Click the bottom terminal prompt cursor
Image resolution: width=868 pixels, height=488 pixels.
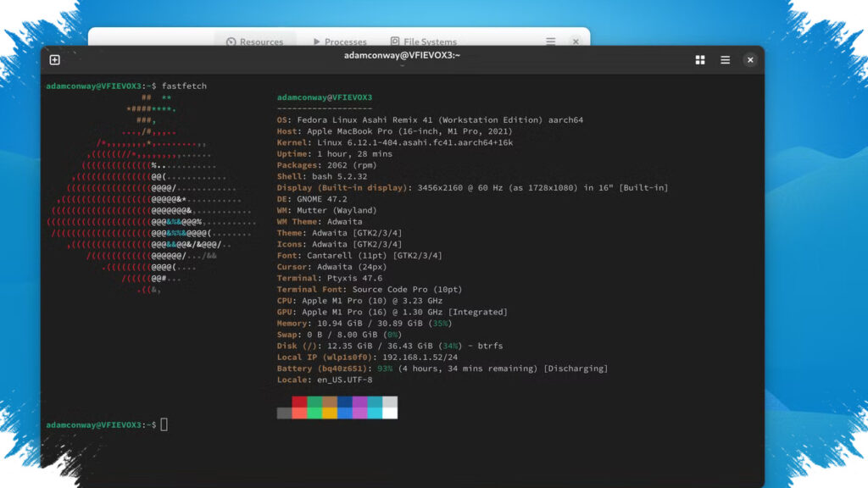click(x=164, y=424)
